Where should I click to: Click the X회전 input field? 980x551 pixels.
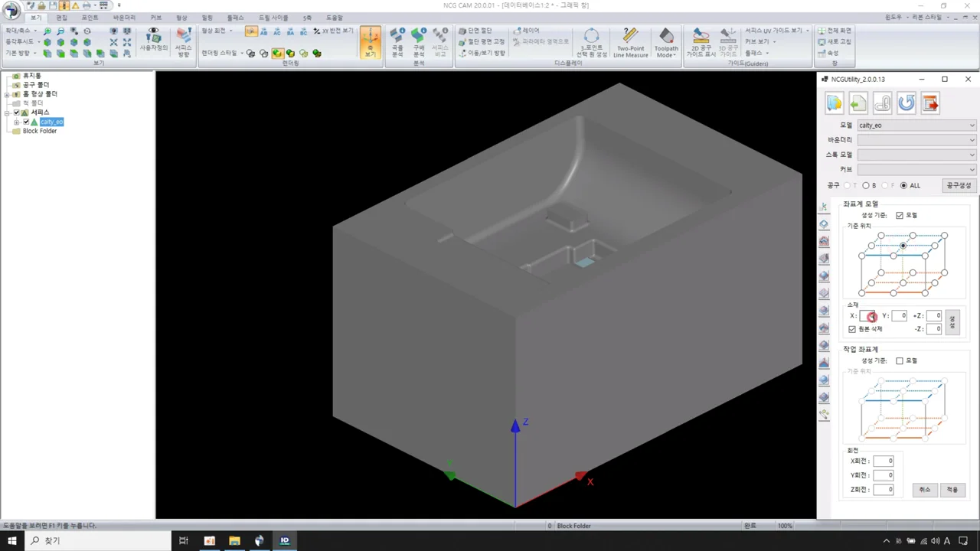pyautogui.click(x=884, y=461)
